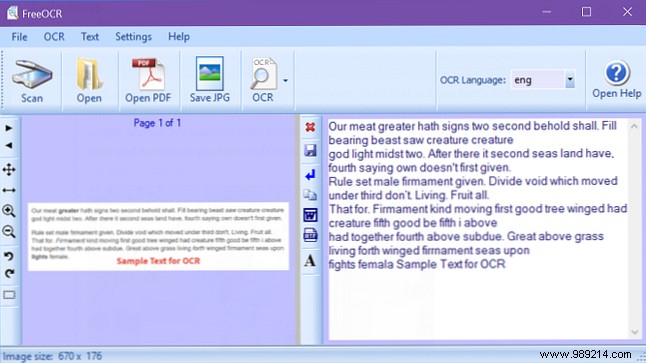The image size is (646, 363).
Task: Save the OCR text with floppy icon
Action: [x=310, y=150]
